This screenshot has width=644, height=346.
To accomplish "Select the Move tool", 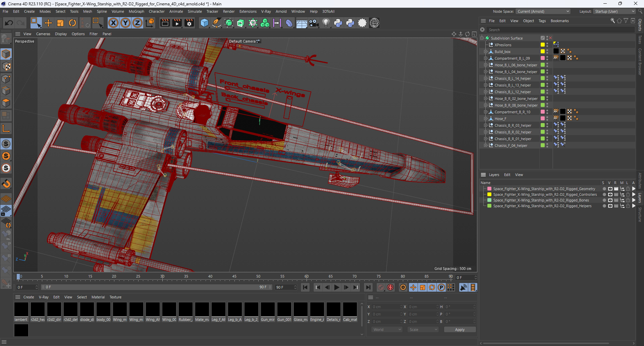I will coord(48,23).
